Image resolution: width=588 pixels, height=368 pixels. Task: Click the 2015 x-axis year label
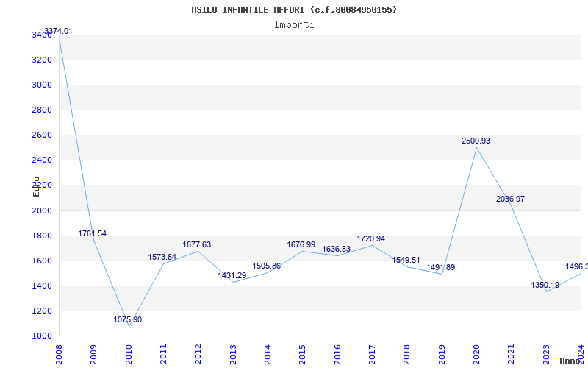[302, 354]
